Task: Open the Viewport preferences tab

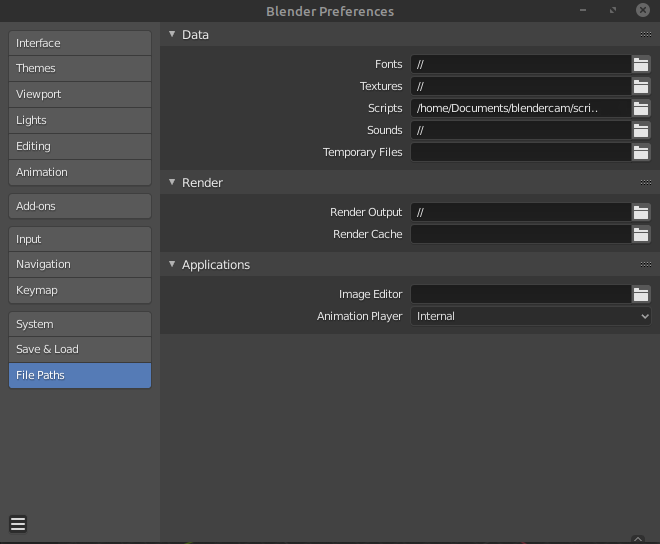Action: click(x=80, y=94)
